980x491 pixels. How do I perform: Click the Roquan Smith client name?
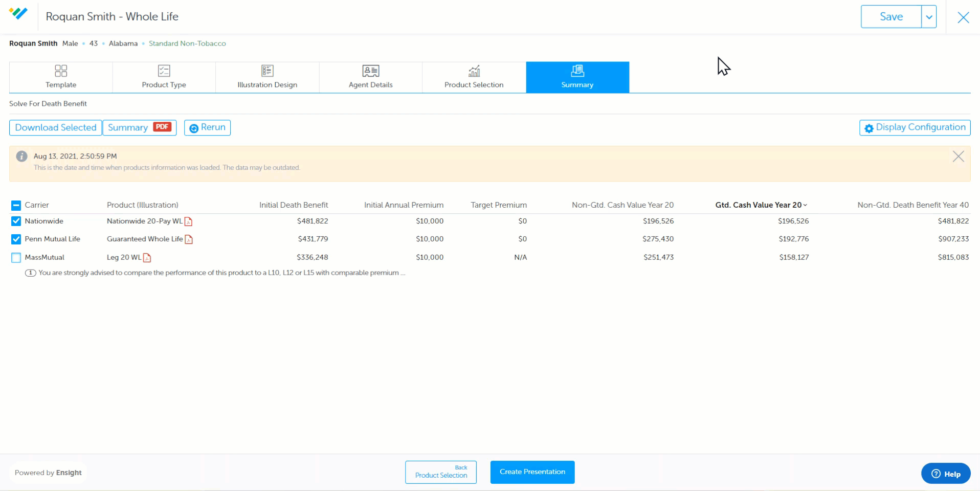pos(33,43)
